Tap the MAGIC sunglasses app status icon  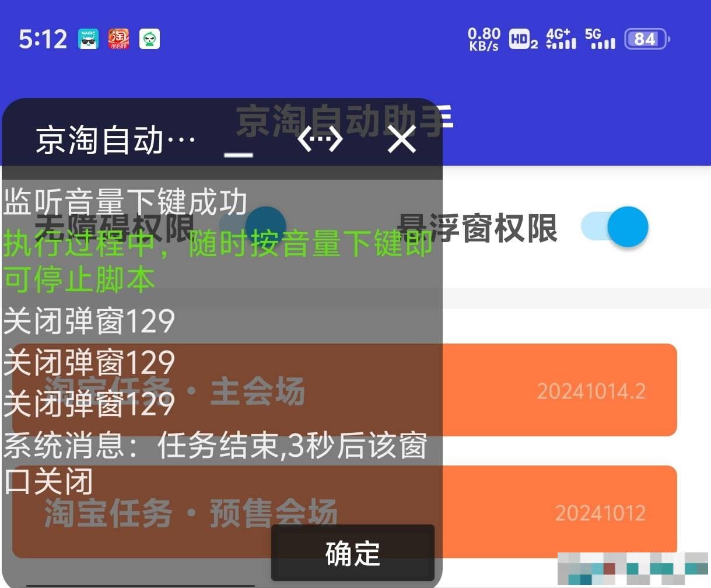click(89, 39)
